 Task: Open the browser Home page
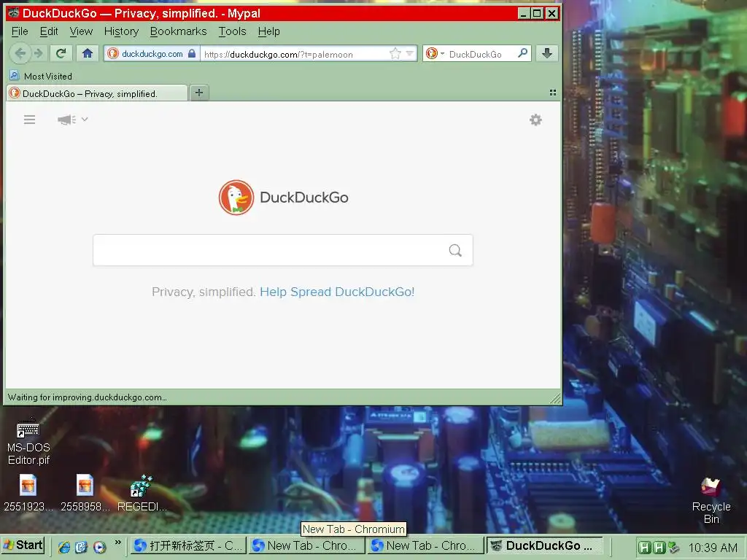(x=88, y=53)
